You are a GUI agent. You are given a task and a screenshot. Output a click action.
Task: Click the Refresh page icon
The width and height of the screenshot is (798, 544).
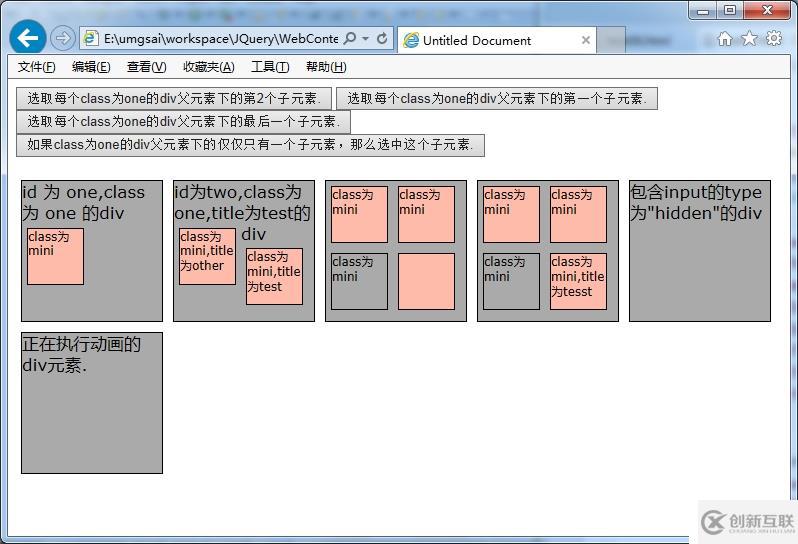382,38
